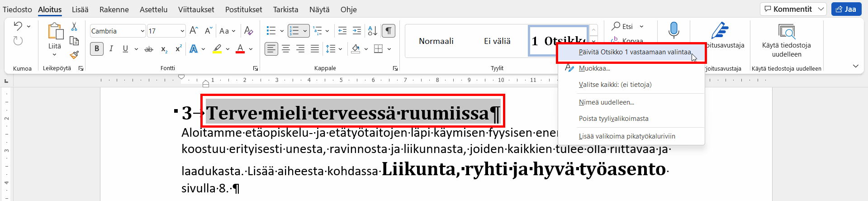This screenshot has width=868, height=201.
Task: Sort paragraphs with the A-Ö sort icon
Action: pyautogui.click(x=373, y=31)
